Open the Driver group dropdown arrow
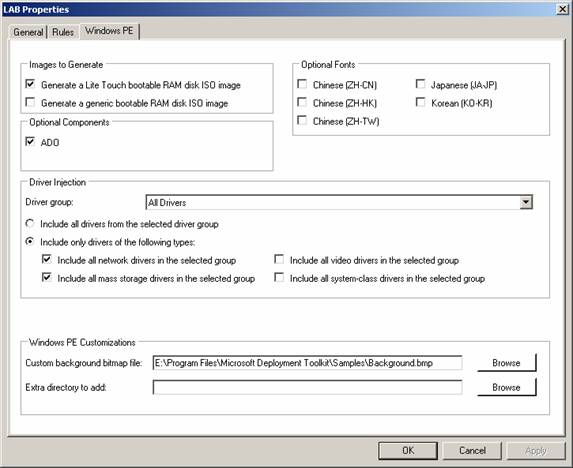573x468 pixels. coord(525,202)
